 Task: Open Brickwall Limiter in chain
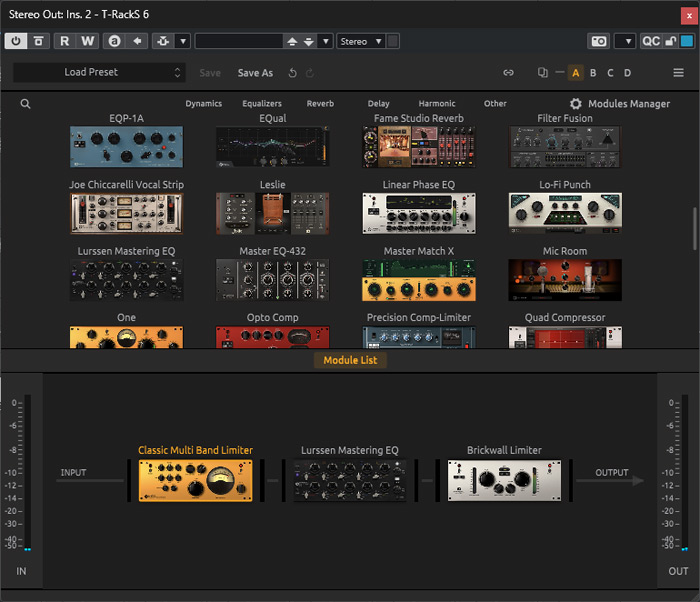pos(504,481)
